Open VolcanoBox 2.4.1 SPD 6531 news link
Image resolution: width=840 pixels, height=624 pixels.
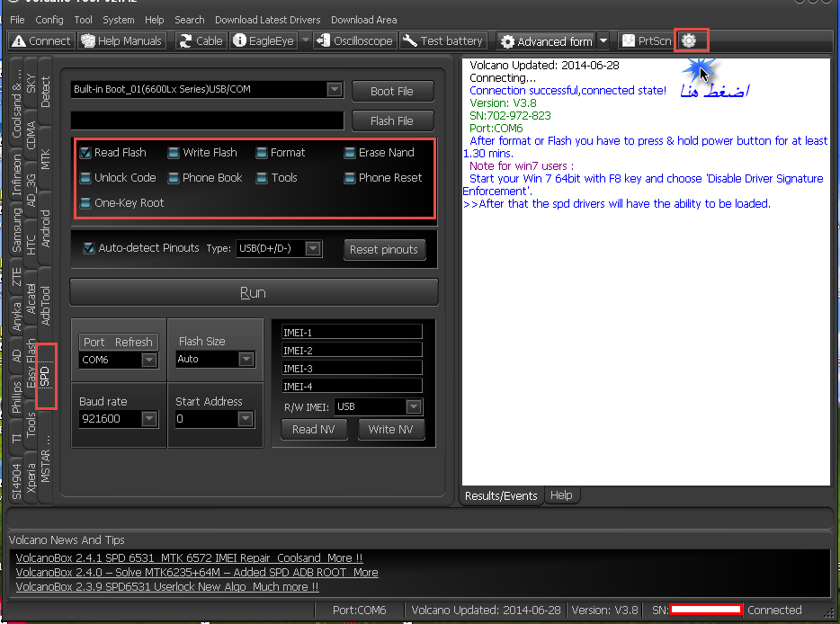coord(189,557)
